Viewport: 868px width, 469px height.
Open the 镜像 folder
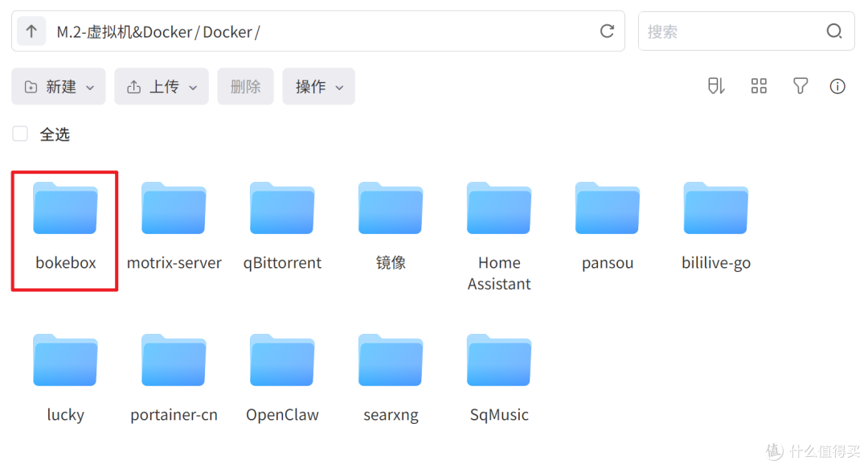click(391, 208)
